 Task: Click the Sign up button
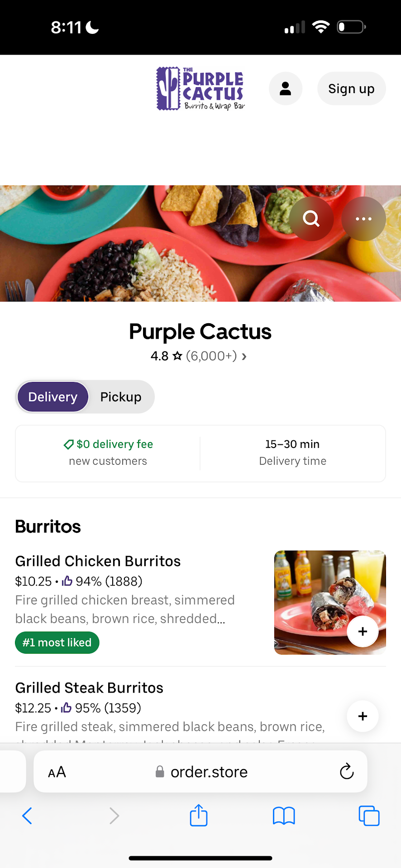point(351,89)
